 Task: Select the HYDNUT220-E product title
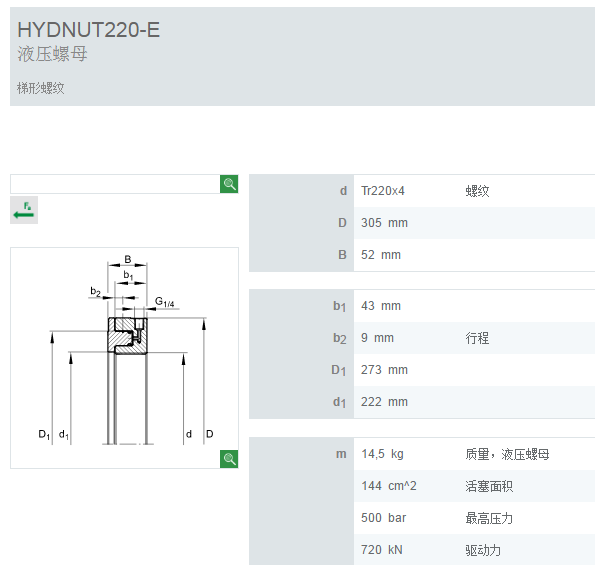tap(89, 30)
